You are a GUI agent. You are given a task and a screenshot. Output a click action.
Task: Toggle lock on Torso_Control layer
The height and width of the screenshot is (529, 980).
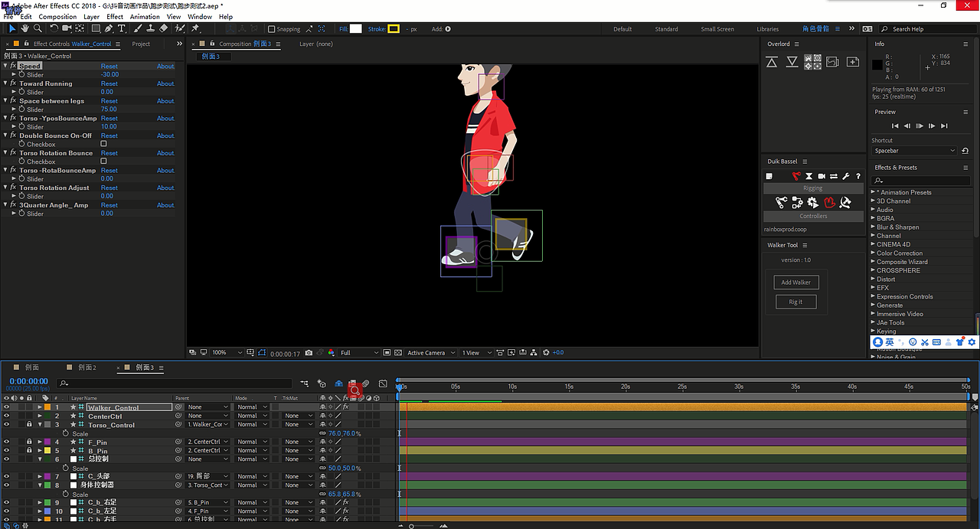29,424
